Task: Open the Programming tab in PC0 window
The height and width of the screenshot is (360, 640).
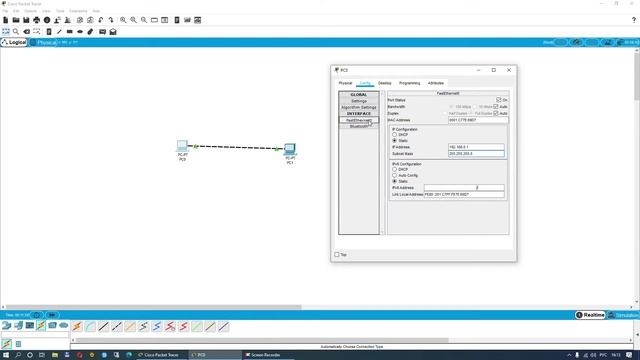Action: coord(409,83)
